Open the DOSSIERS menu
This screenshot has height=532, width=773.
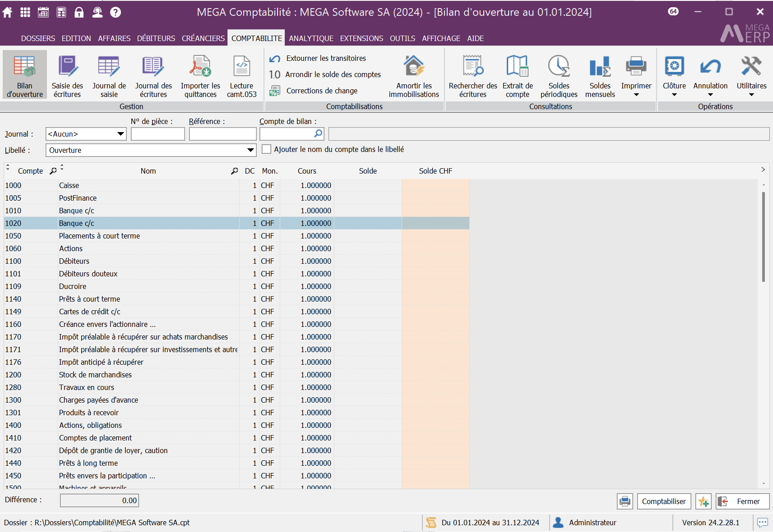[x=38, y=38]
